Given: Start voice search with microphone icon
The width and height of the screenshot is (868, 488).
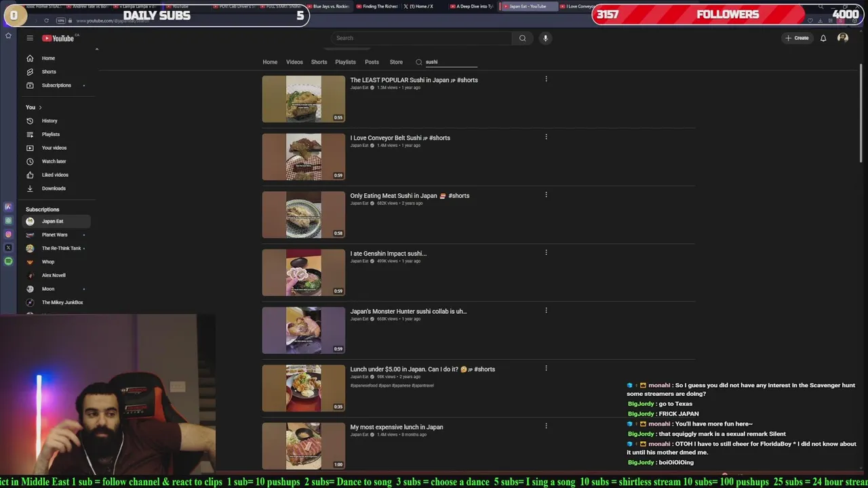Looking at the screenshot, I should tap(545, 38).
